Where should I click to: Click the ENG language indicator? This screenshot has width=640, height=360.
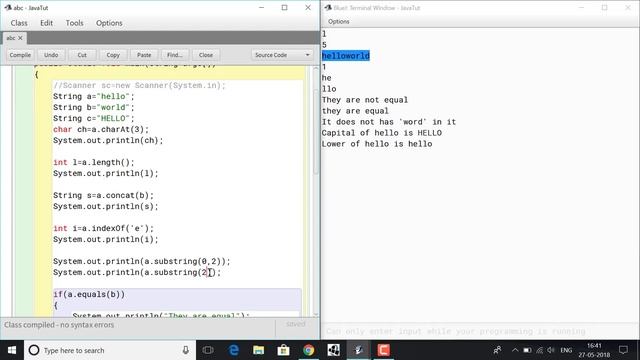click(x=566, y=350)
